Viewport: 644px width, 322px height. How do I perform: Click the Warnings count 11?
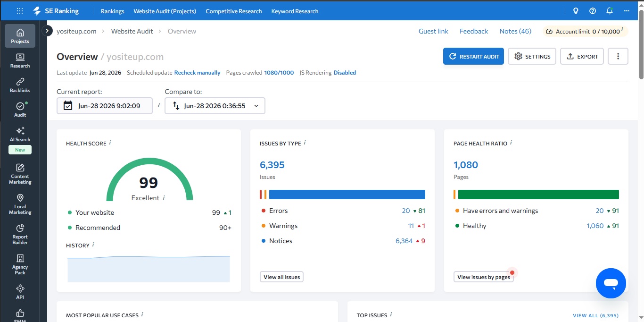[x=411, y=226]
